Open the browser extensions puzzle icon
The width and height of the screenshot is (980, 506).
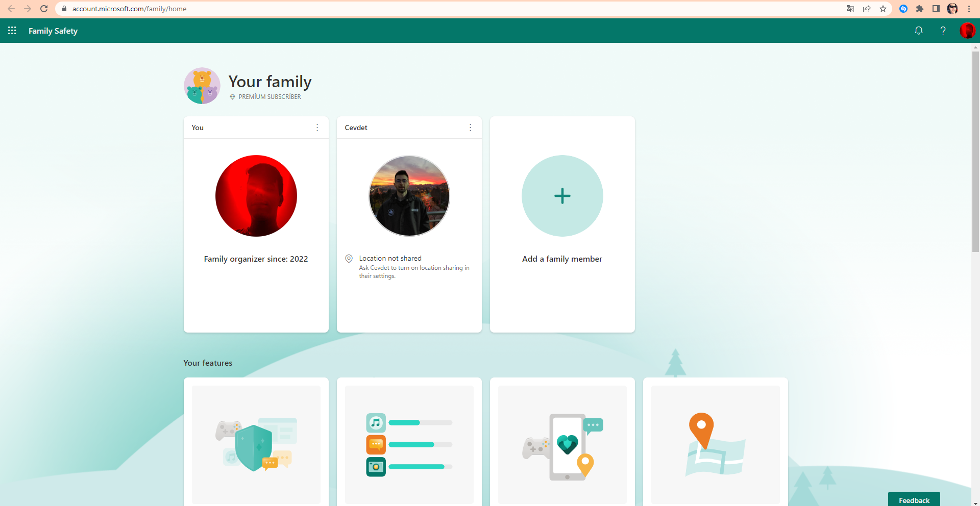920,9
